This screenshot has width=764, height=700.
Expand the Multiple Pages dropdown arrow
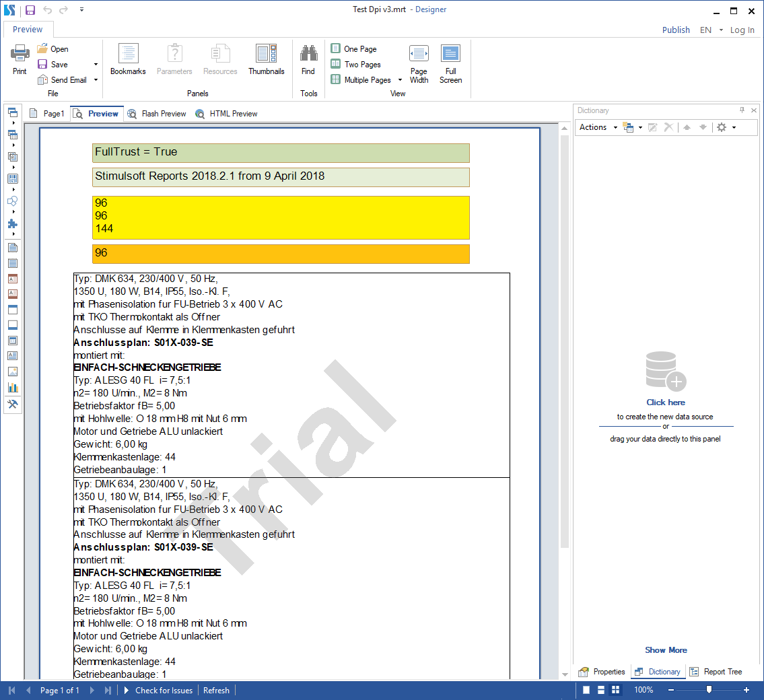coord(400,80)
